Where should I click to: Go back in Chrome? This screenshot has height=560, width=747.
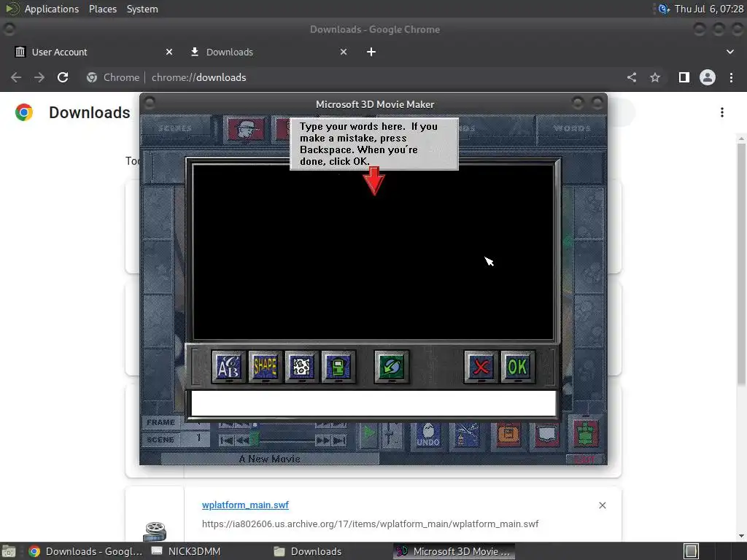[16, 77]
